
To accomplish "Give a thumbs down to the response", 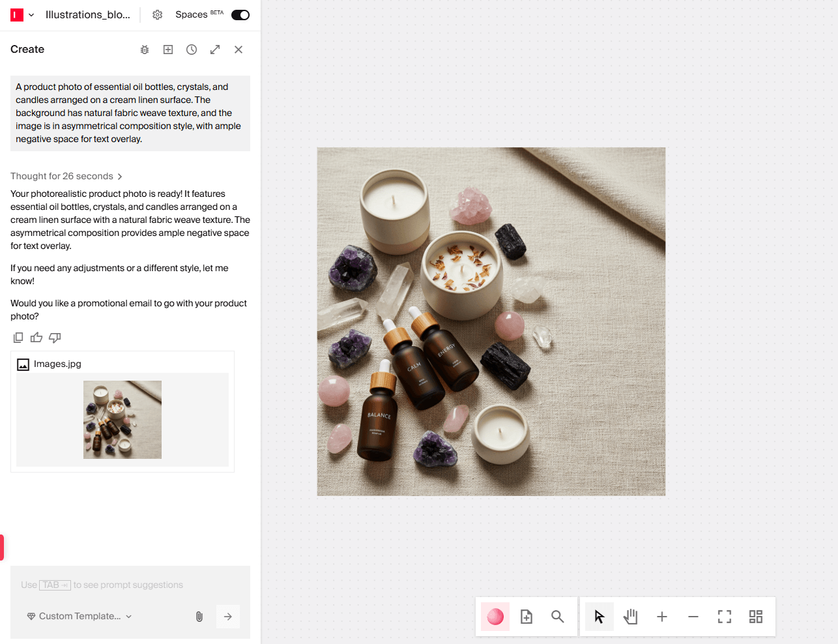I will point(55,337).
